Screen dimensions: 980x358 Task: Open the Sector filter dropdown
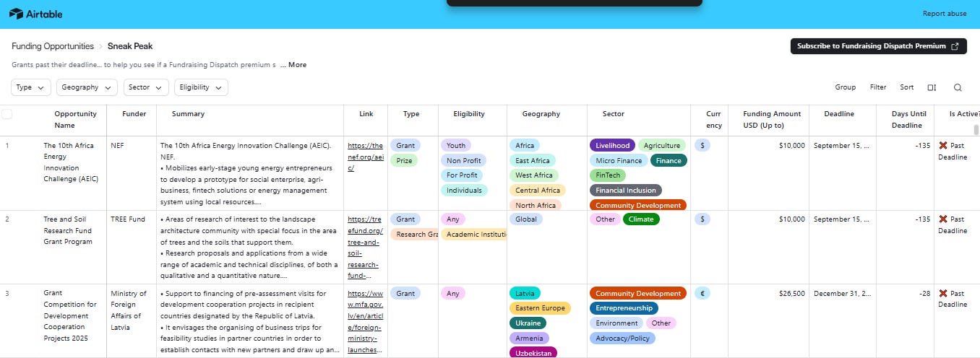[x=146, y=87]
